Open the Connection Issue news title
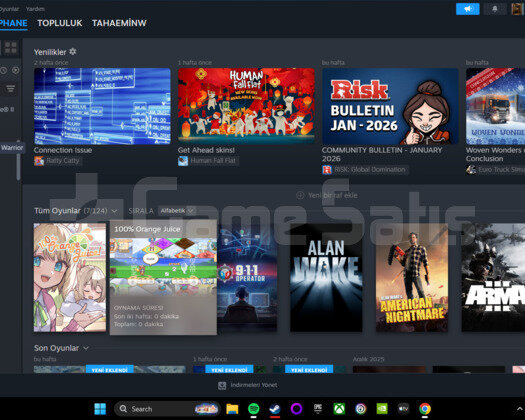Screen dimensions: 525x420 click(x=63, y=150)
